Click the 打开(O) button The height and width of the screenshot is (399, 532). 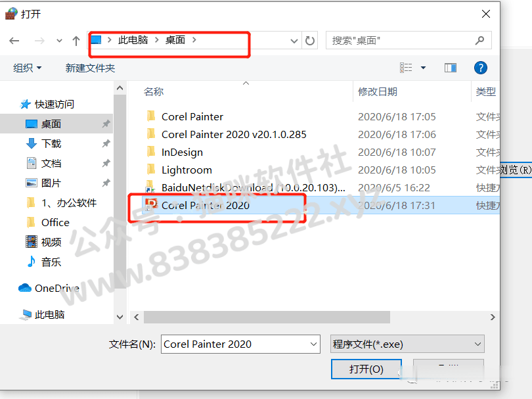pos(366,369)
